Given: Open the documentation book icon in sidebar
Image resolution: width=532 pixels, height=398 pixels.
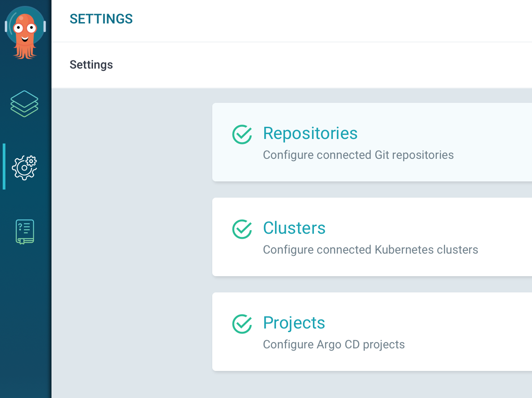Looking at the screenshot, I should (24, 231).
